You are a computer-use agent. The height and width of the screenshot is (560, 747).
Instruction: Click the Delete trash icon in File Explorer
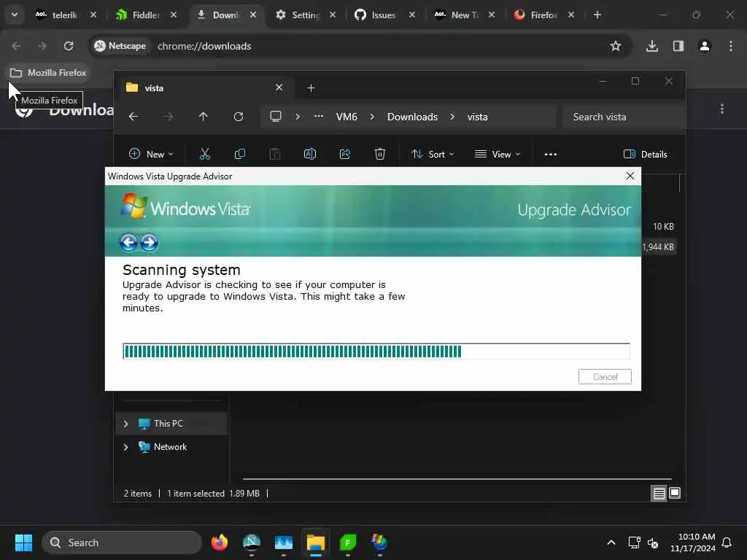379,154
